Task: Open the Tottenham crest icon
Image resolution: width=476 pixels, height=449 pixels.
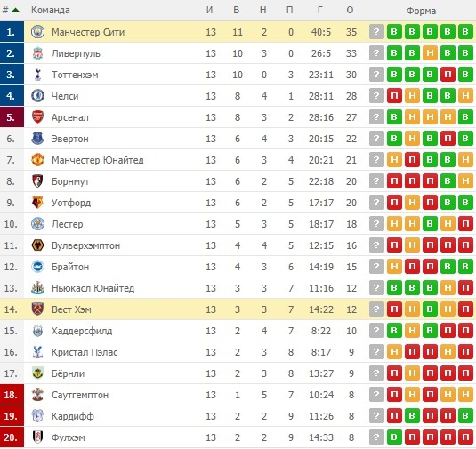Action: click(x=37, y=75)
